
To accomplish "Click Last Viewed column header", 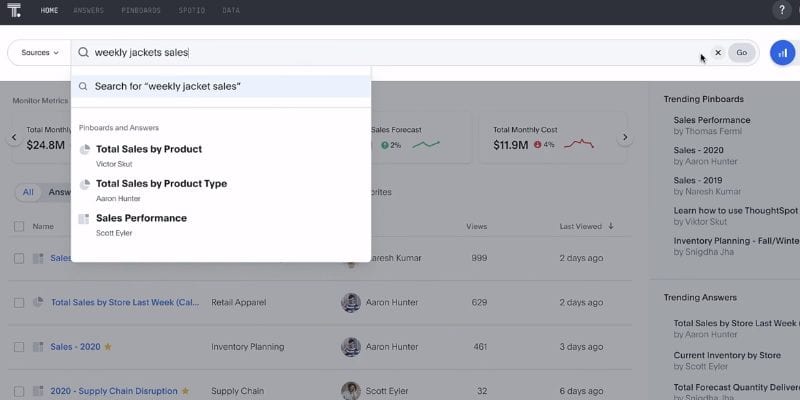I will coord(581,227).
